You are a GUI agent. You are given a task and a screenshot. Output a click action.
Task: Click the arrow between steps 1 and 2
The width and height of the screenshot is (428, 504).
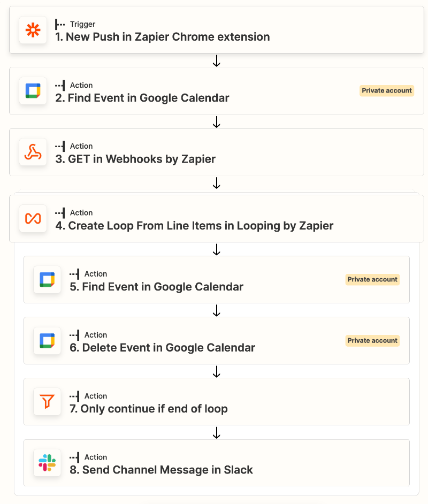pyautogui.click(x=217, y=61)
